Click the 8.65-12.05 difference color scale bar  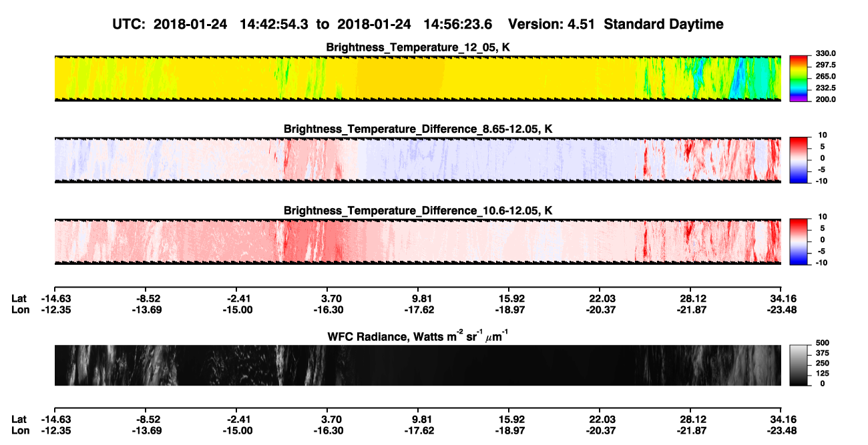coord(798,158)
